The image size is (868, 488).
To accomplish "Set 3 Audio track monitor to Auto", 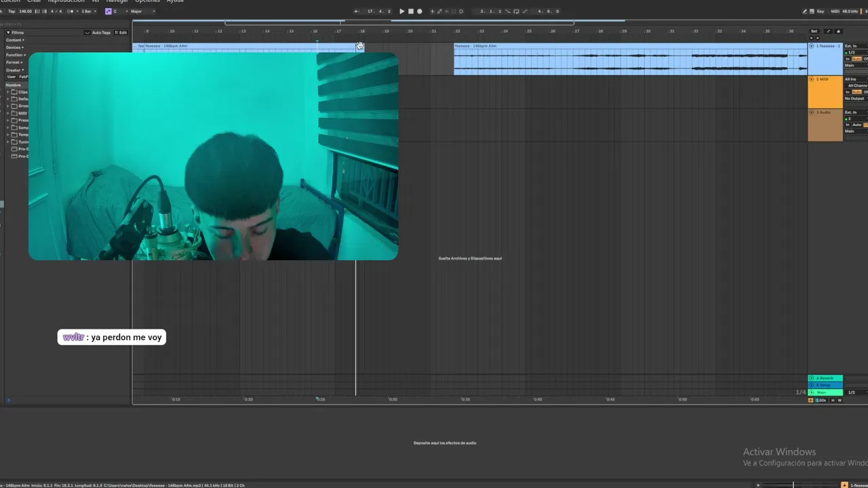I will tap(856, 125).
